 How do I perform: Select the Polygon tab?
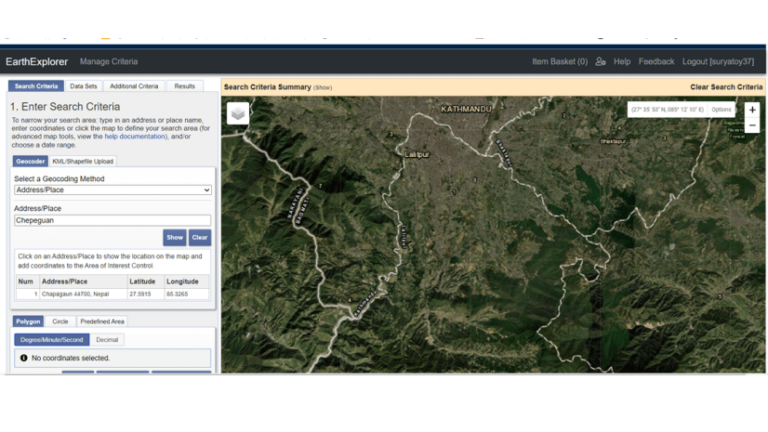click(x=28, y=321)
